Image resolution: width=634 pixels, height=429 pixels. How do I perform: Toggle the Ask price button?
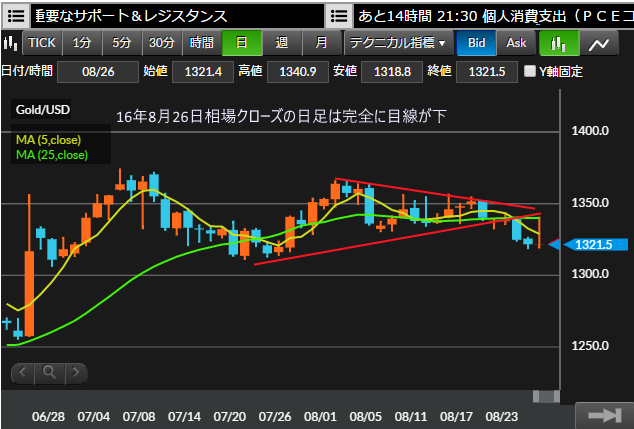tap(516, 44)
